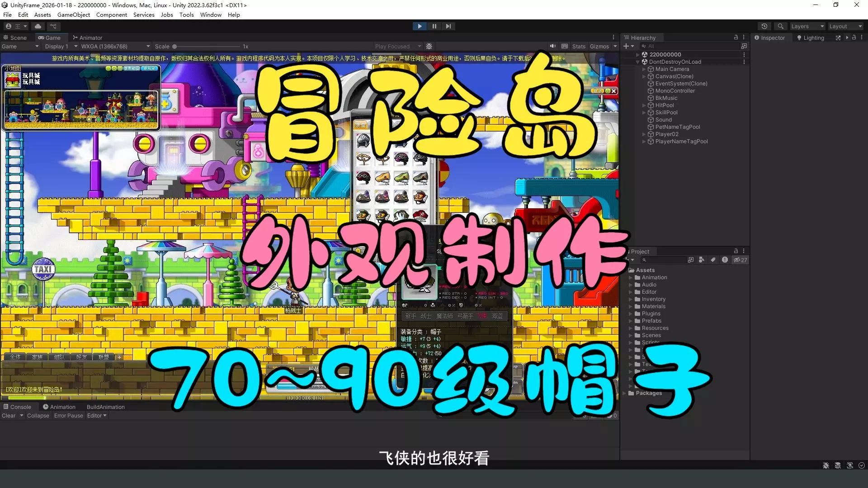This screenshot has height=488, width=868.
Task: Open options menu for scene 220000000
Action: tap(744, 55)
